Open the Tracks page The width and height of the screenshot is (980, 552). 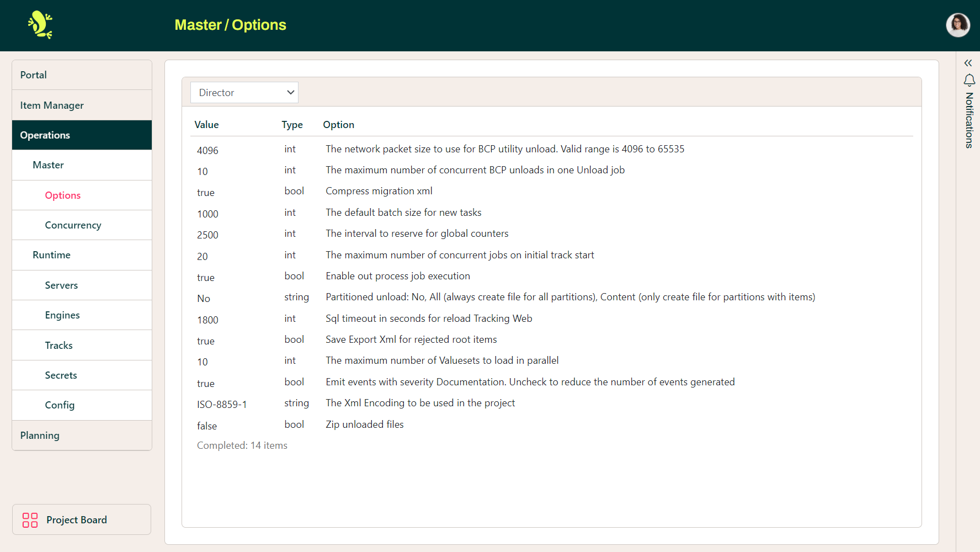click(x=58, y=345)
